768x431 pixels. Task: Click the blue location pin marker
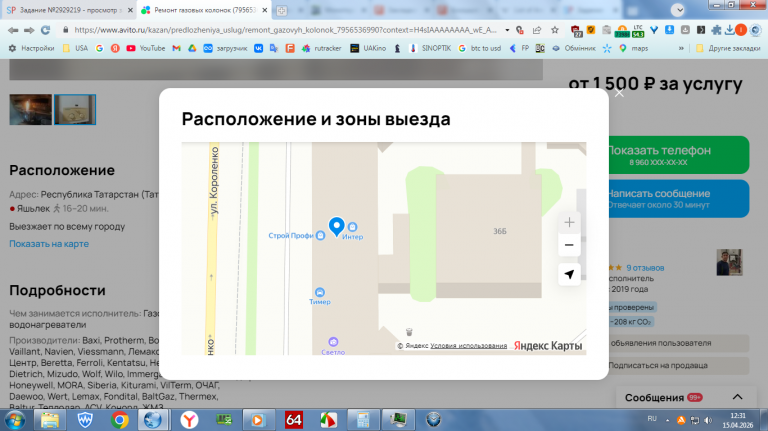[x=336, y=227]
